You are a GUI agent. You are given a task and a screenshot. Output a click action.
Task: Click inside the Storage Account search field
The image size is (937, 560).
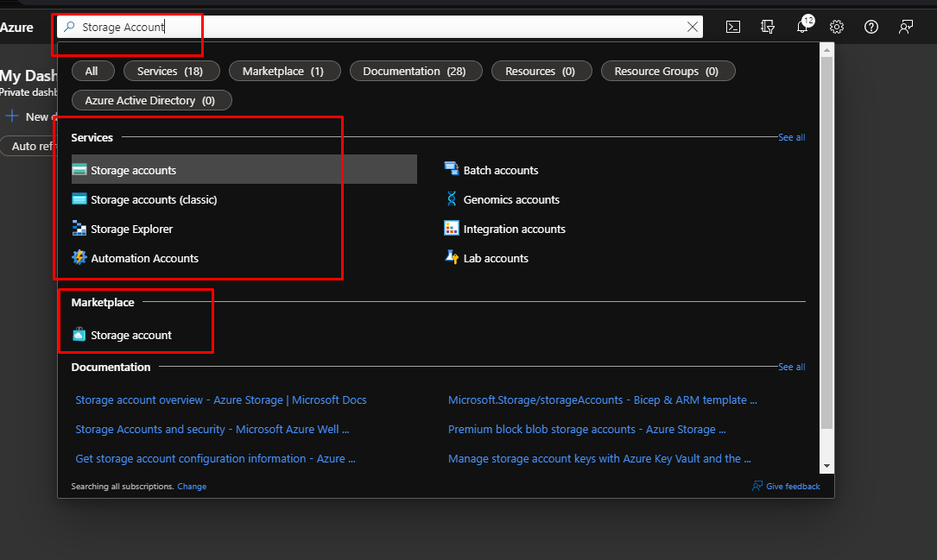[380, 27]
